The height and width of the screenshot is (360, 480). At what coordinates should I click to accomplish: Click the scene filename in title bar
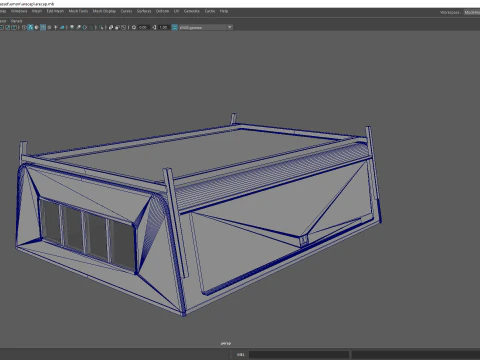pos(27,4)
